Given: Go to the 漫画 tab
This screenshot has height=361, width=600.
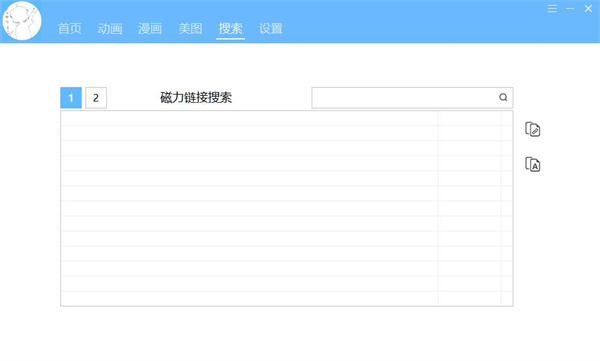Looking at the screenshot, I should point(150,28).
